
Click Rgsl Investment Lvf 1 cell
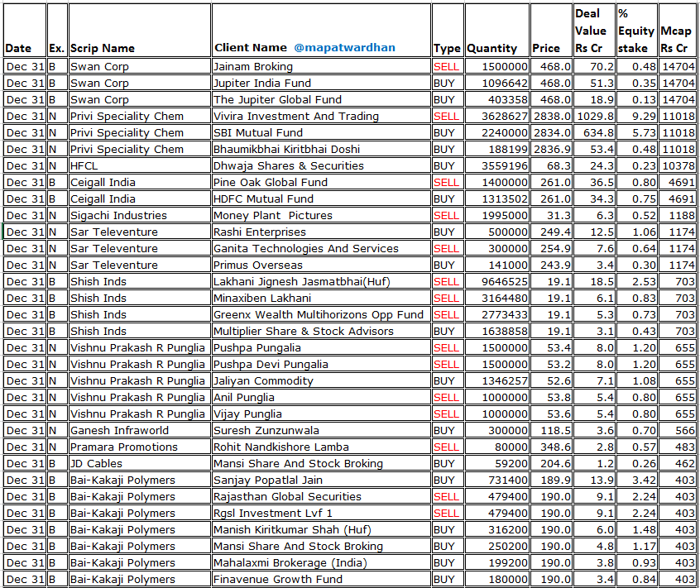pyautogui.click(x=321, y=513)
